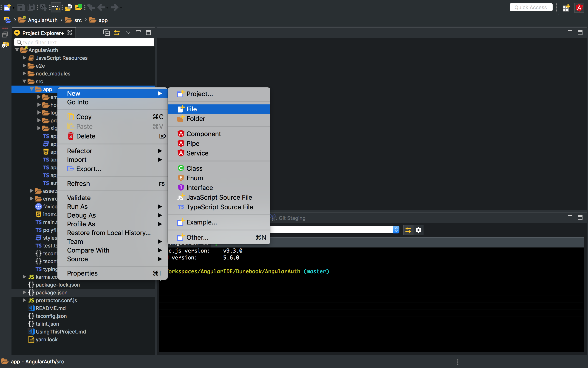Click the Back navigation arrow
This screenshot has height=368, width=588.
(x=101, y=7)
